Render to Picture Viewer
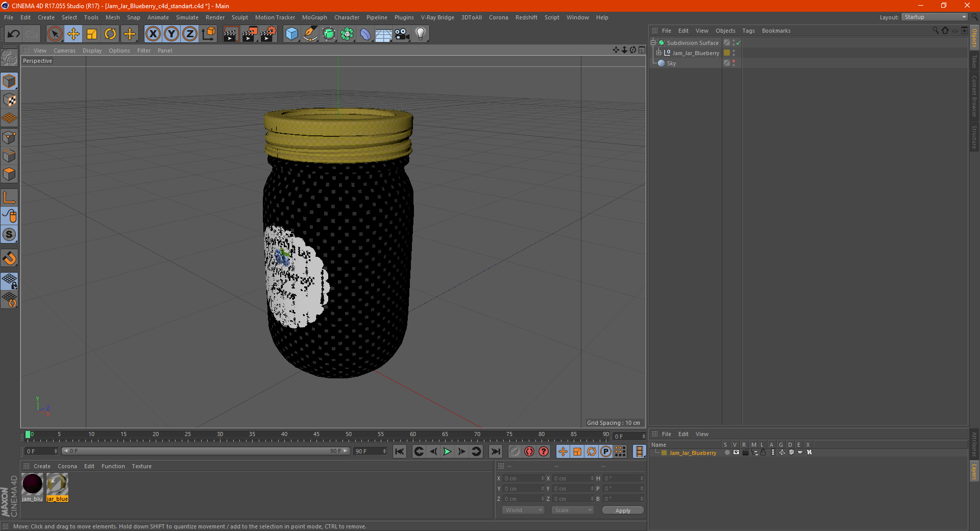This screenshot has height=531, width=980. tap(250, 34)
